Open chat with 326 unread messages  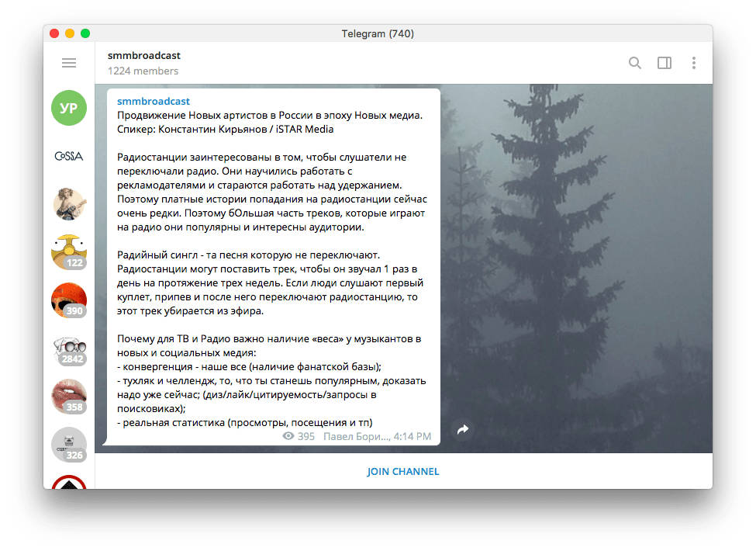[x=69, y=445]
